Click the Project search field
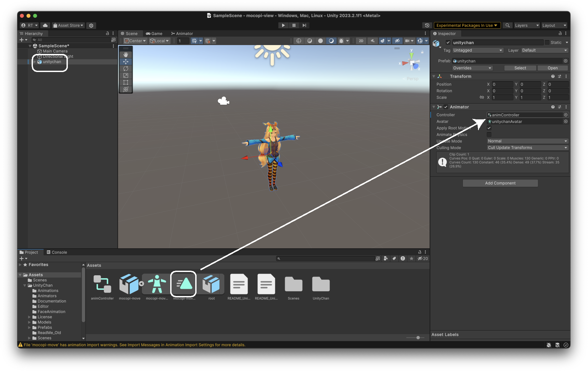The width and height of the screenshot is (588, 371). [325, 259]
